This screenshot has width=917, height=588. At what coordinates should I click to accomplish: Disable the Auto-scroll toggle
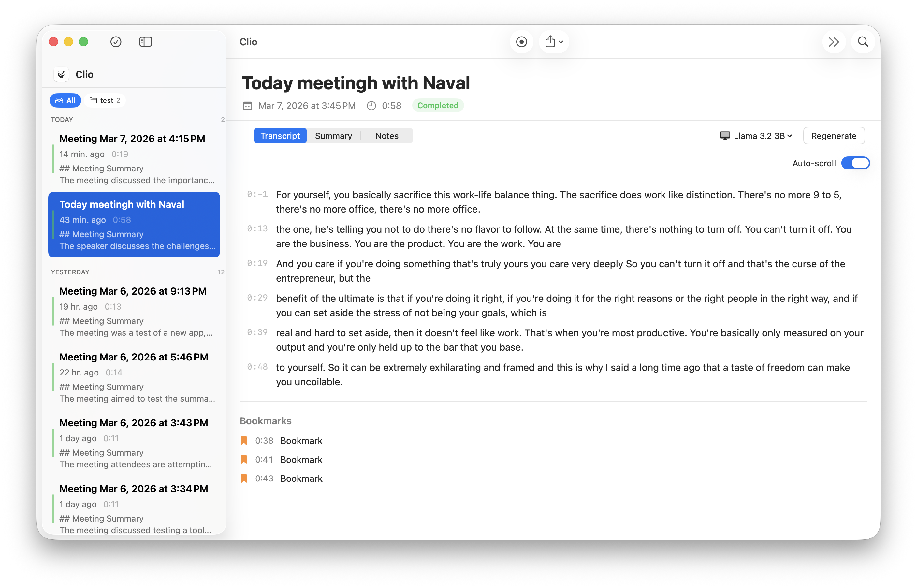pos(856,163)
